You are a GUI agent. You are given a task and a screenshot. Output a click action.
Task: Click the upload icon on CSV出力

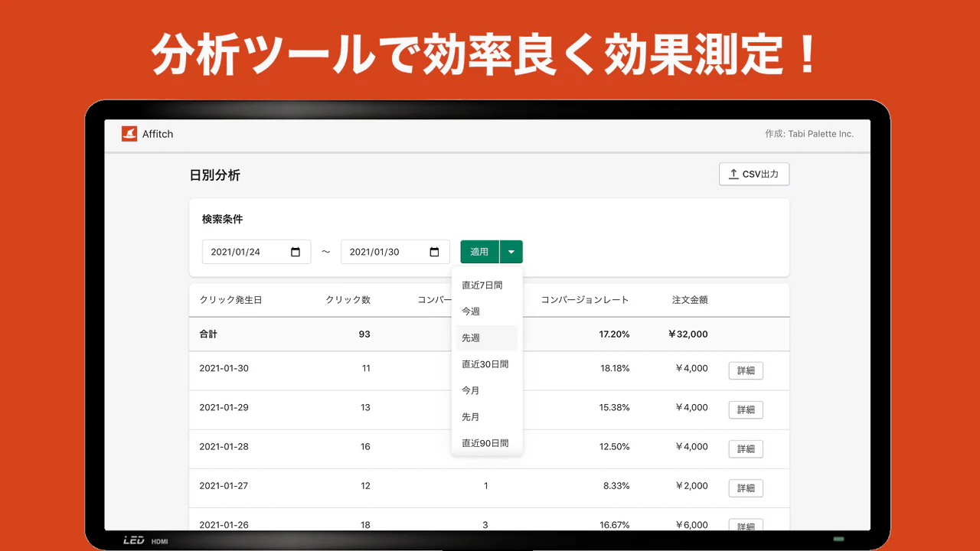[x=733, y=174]
